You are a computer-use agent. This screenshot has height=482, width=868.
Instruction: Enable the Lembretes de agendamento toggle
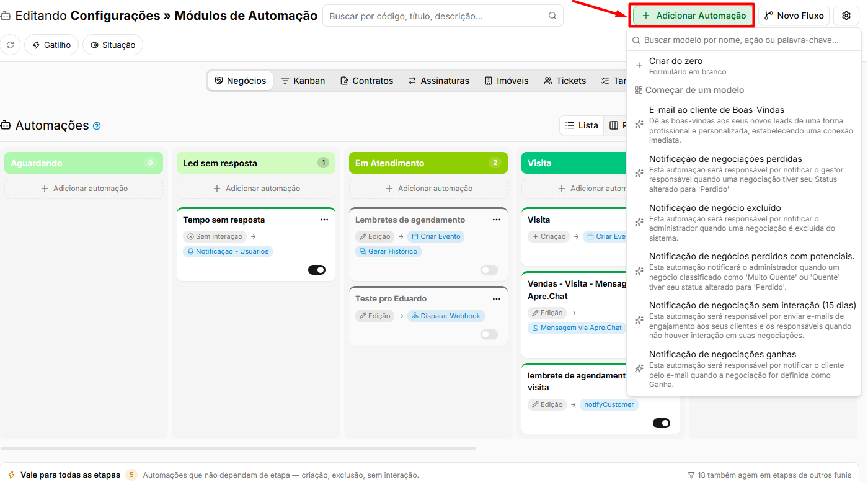489,270
